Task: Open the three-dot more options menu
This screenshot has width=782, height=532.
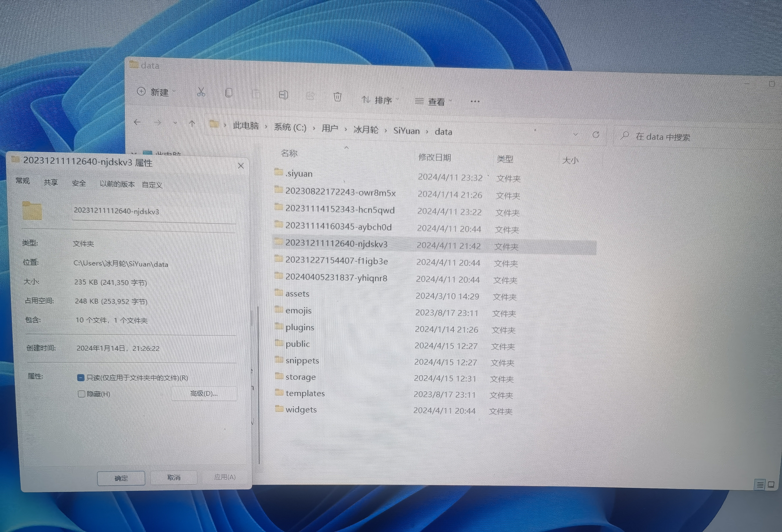Action: 475,101
